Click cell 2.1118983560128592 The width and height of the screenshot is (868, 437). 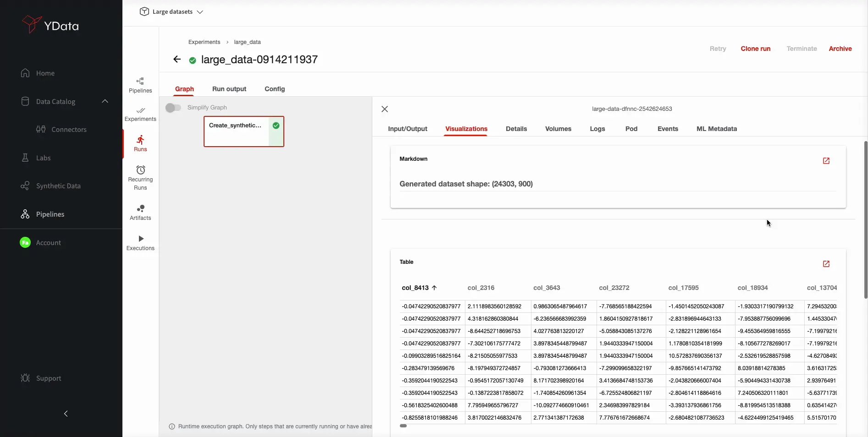pyautogui.click(x=498, y=306)
